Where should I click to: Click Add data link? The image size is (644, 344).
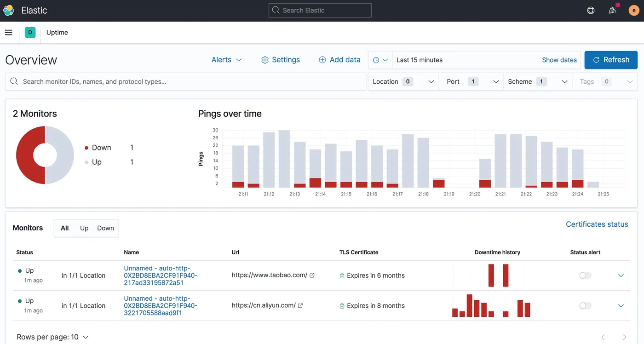pyautogui.click(x=339, y=60)
